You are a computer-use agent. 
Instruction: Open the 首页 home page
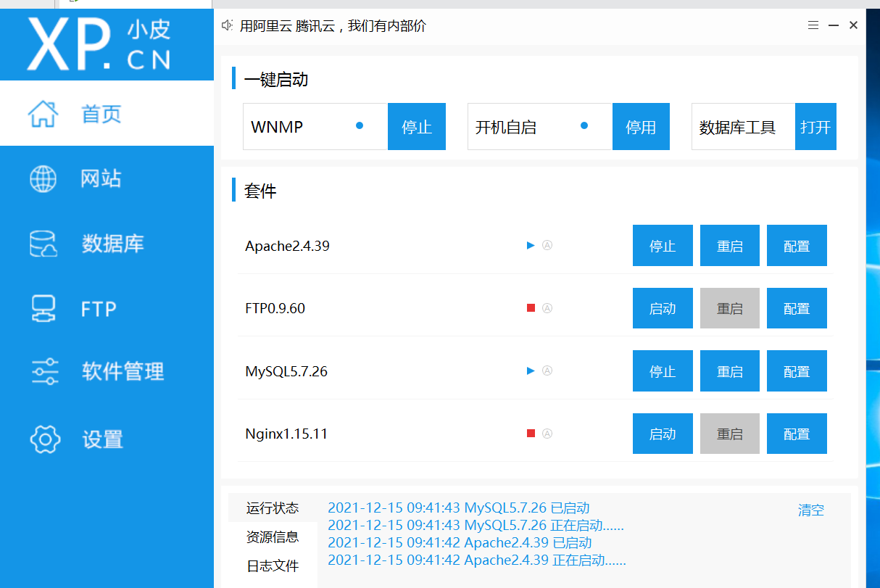pyautogui.click(x=101, y=114)
